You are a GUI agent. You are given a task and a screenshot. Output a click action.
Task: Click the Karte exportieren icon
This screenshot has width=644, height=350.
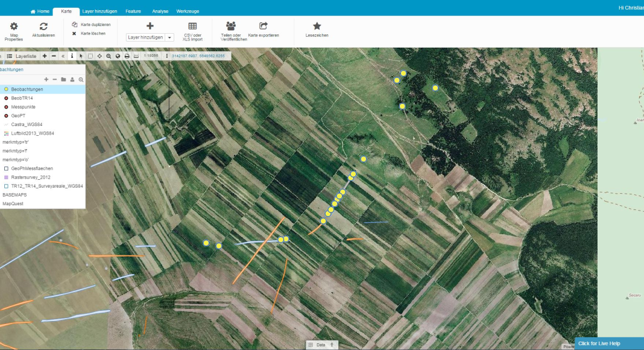(264, 26)
